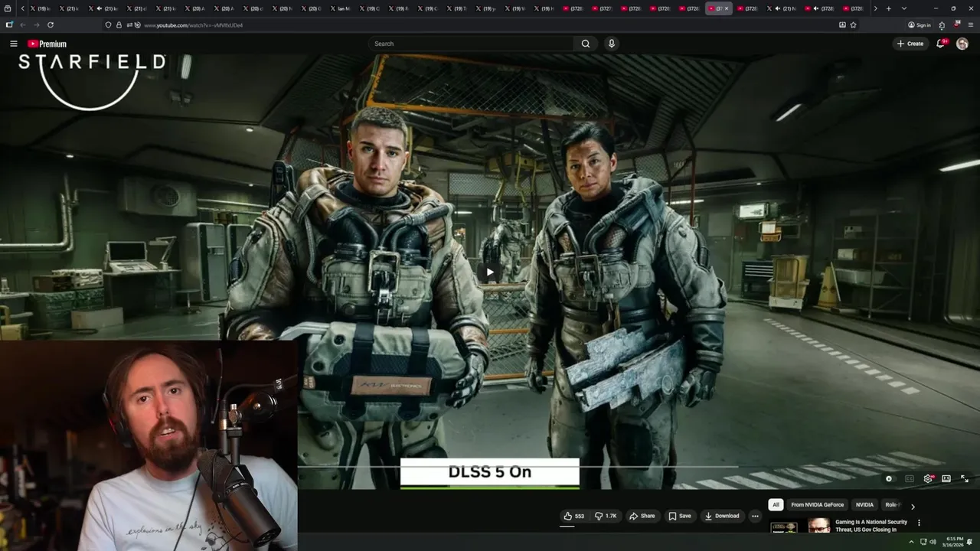Viewport: 980px width, 551px height.
Task: Toggle closed captions on the player
Action: point(910,479)
